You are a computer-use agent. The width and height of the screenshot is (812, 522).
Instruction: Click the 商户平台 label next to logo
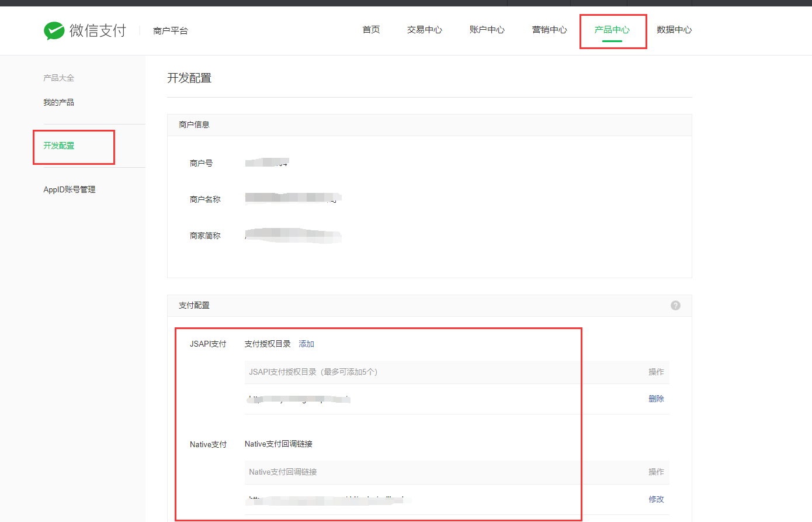tap(170, 30)
